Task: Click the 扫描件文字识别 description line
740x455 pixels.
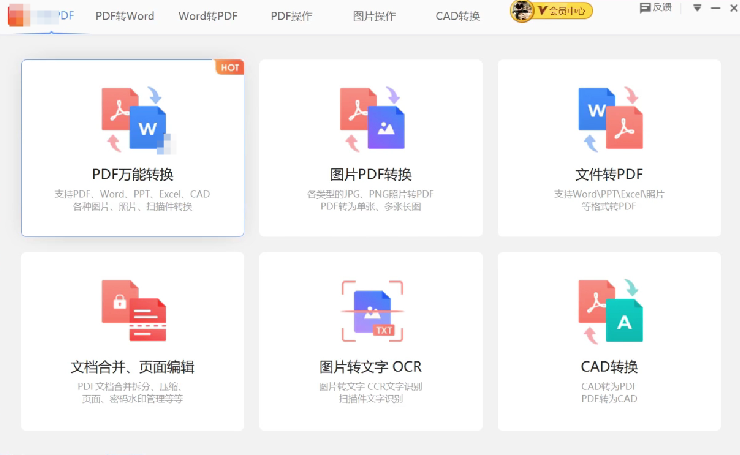Action: [x=371, y=399]
